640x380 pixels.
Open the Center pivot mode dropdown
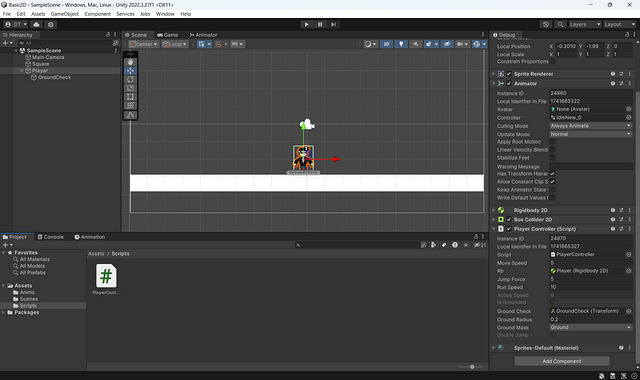(x=144, y=44)
